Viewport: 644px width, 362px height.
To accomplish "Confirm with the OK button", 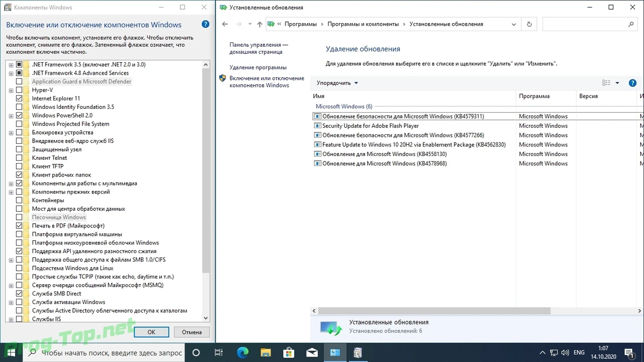I will [151, 332].
